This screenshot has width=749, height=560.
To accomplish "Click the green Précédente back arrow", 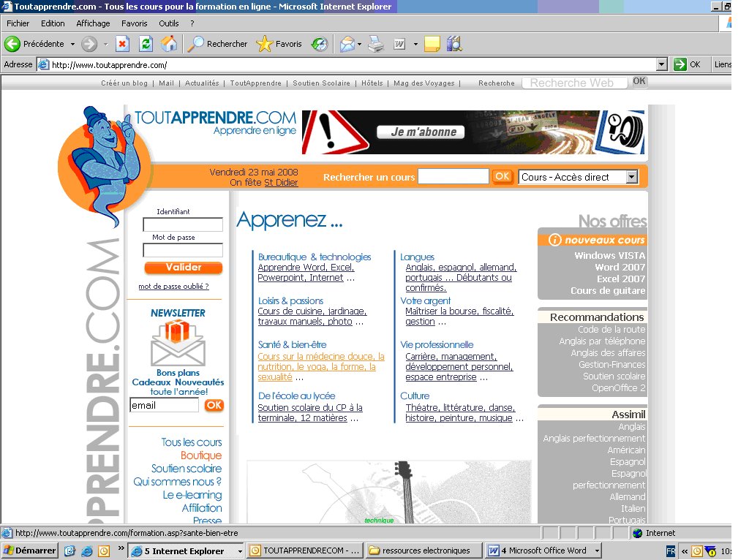I will tap(12, 44).
